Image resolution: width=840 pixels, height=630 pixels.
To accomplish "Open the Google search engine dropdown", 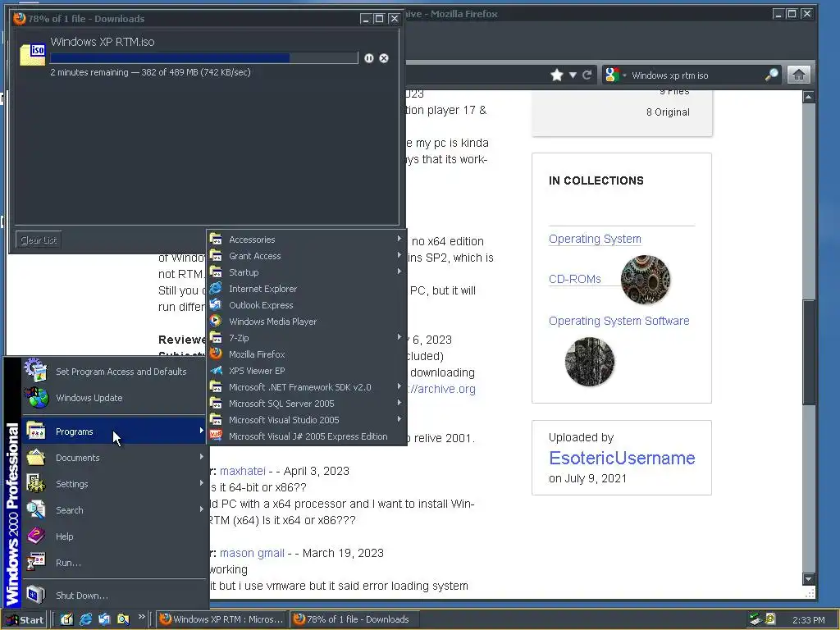I will click(614, 75).
